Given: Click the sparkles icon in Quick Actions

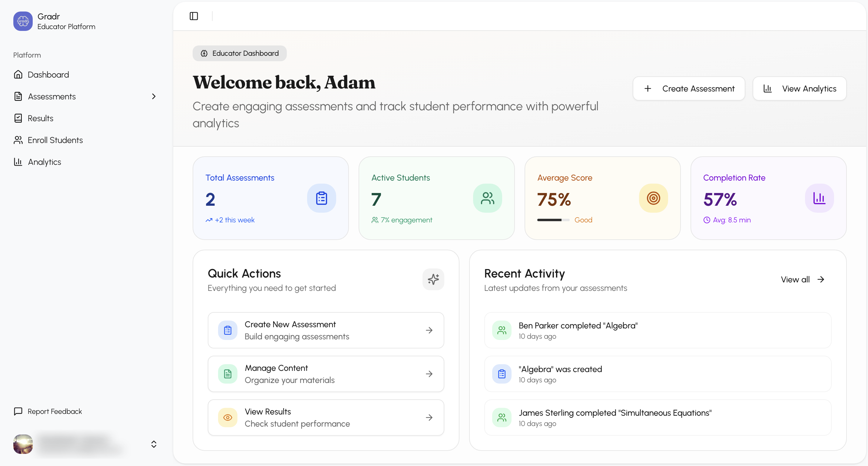Looking at the screenshot, I should (433, 279).
